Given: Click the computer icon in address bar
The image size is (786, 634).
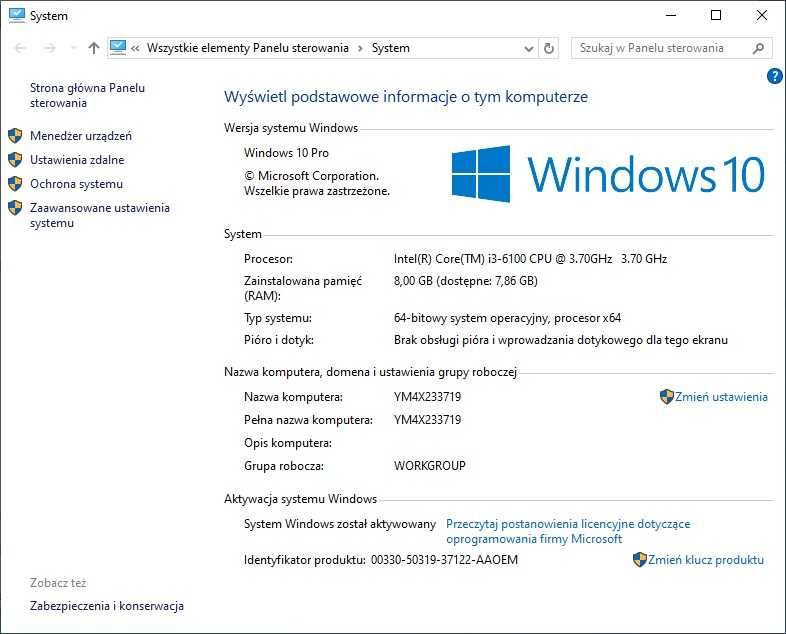Looking at the screenshot, I should pos(118,48).
